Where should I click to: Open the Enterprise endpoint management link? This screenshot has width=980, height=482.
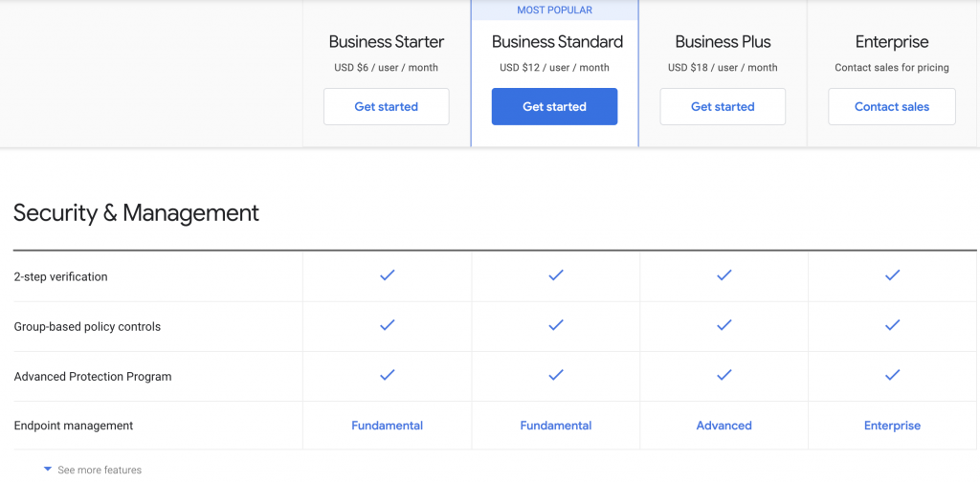coord(892,426)
